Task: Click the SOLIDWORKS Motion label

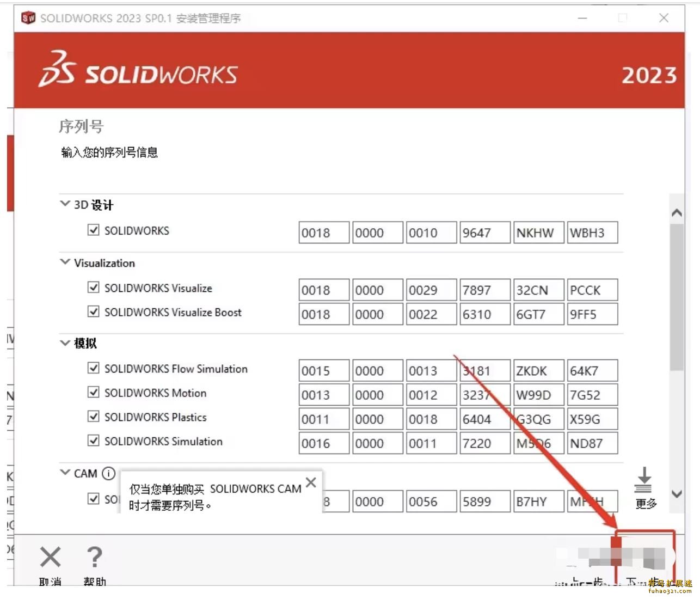Action: (156, 393)
